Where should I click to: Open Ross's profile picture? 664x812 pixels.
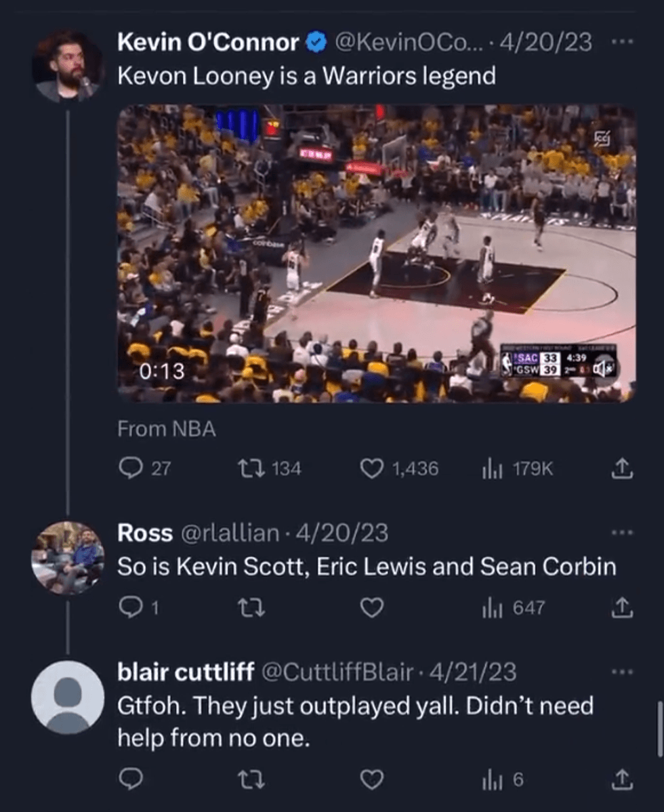[68, 558]
